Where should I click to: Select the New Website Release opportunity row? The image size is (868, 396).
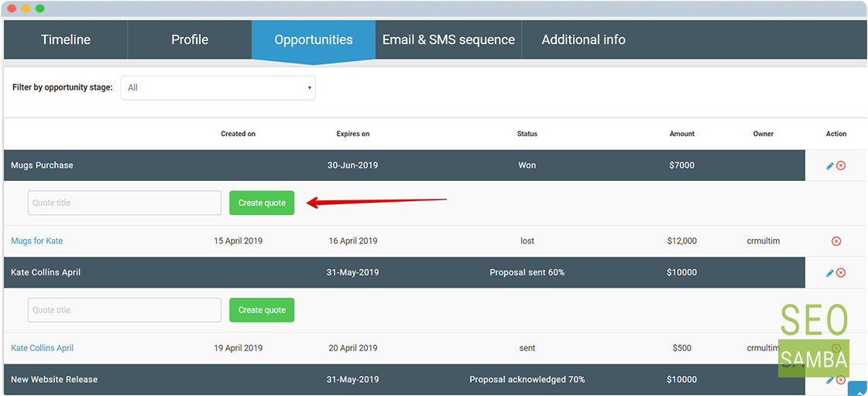(404, 380)
